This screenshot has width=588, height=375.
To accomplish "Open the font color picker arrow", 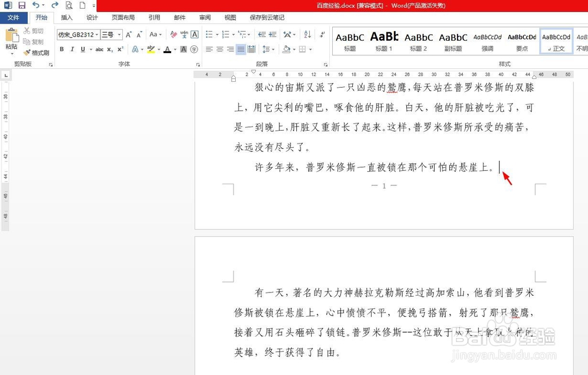I will point(175,49).
